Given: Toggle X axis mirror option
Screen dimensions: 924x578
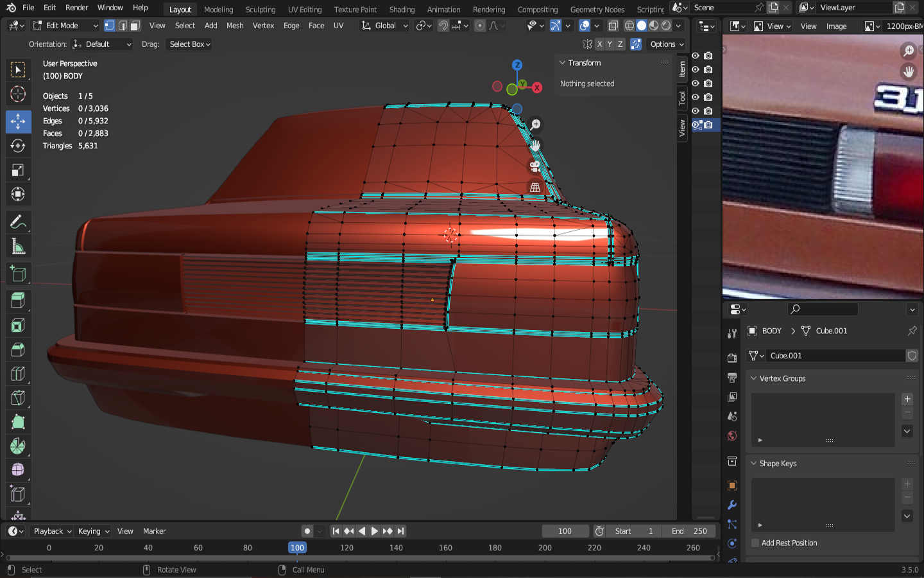Looking at the screenshot, I should tap(599, 44).
